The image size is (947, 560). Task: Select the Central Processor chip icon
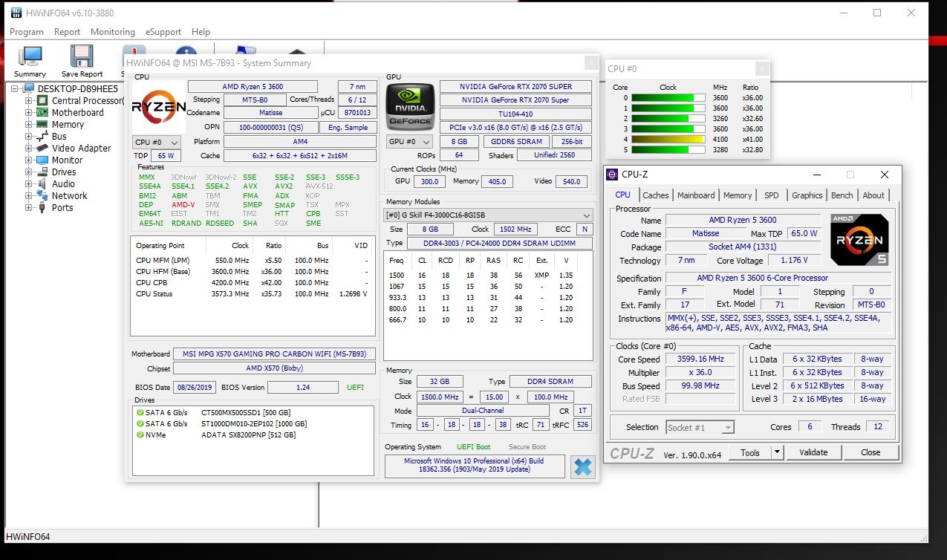click(43, 100)
